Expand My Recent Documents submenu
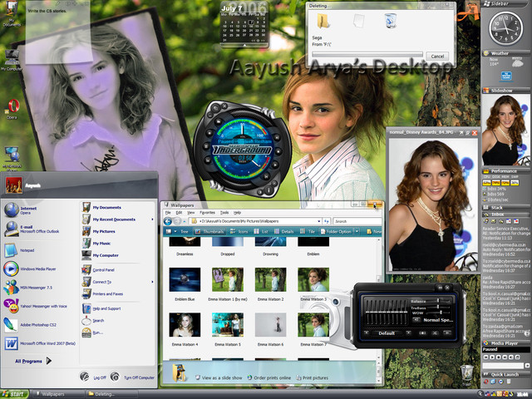532x399 pixels. pos(117,219)
